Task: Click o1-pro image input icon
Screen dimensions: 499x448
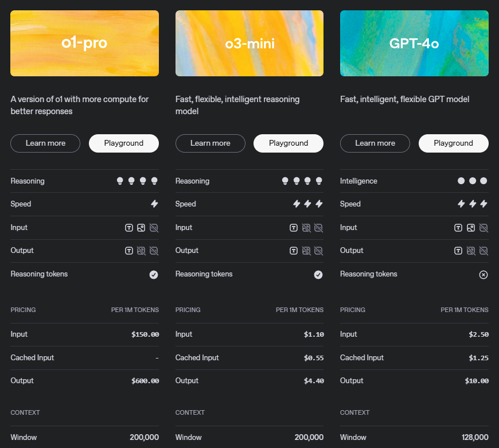Action: (x=141, y=228)
